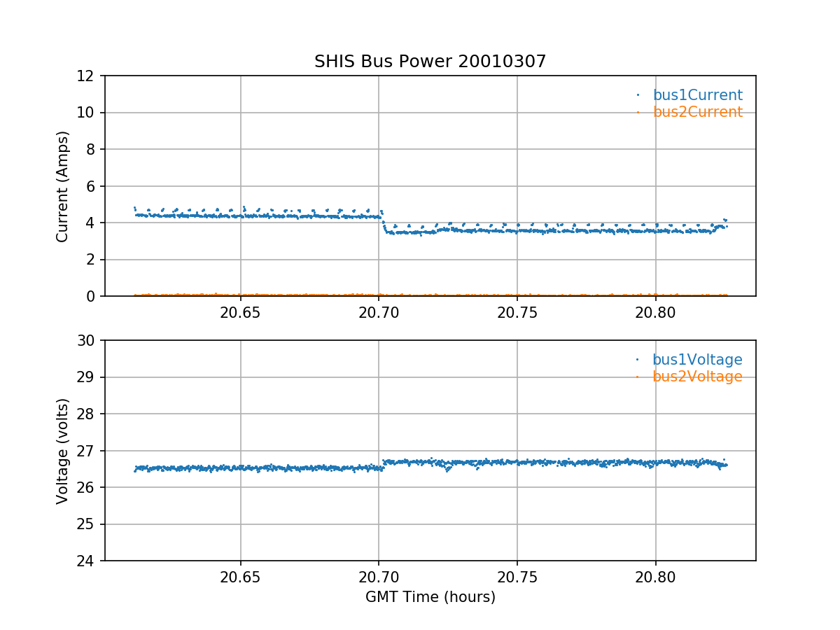Click the Current (Amps) y-axis label
840x630 pixels.
pyautogui.click(x=63, y=186)
